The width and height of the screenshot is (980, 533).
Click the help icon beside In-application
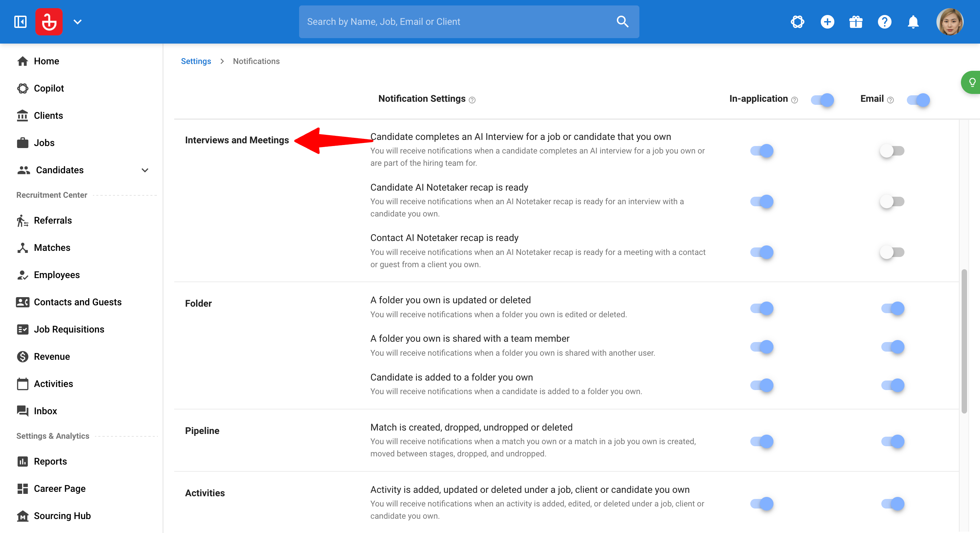click(x=794, y=100)
